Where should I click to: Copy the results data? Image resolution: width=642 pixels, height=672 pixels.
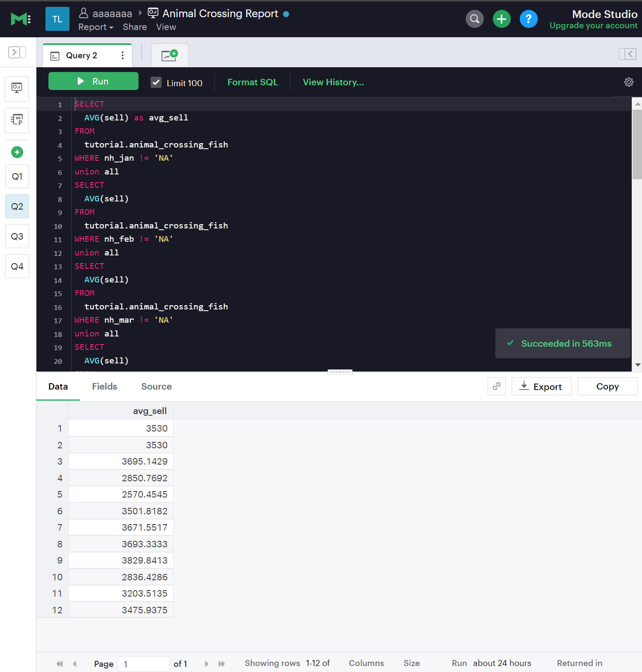coord(607,386)
